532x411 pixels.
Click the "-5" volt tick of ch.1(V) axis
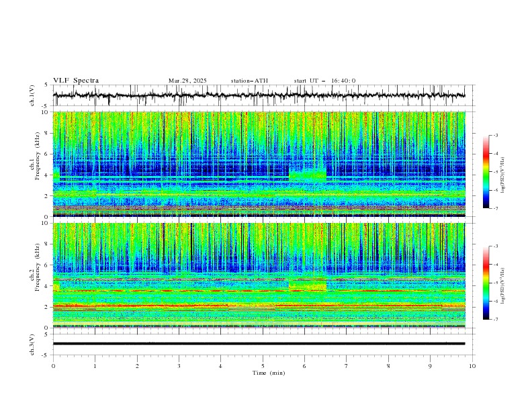click(46, 106)
